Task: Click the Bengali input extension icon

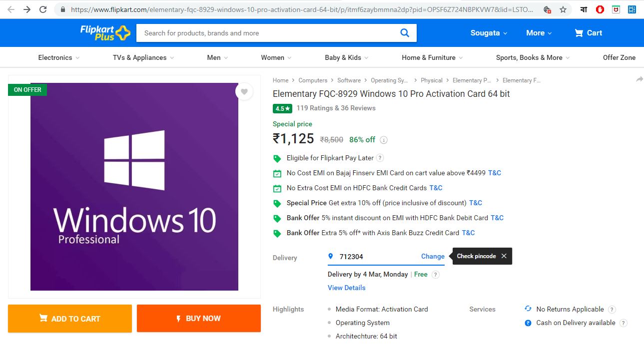Action: tap(584, 9)
